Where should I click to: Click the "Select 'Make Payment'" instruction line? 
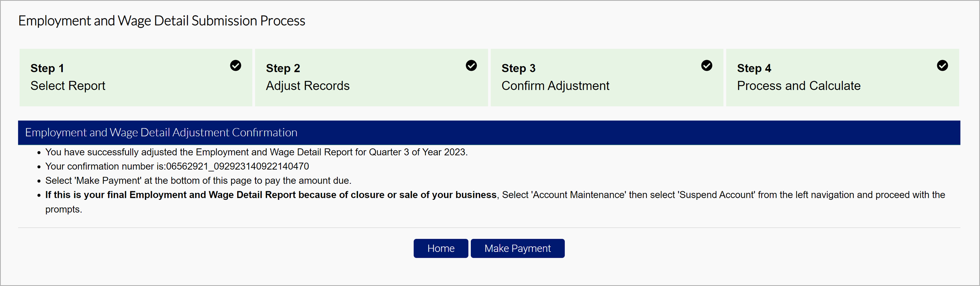point(198,181)
